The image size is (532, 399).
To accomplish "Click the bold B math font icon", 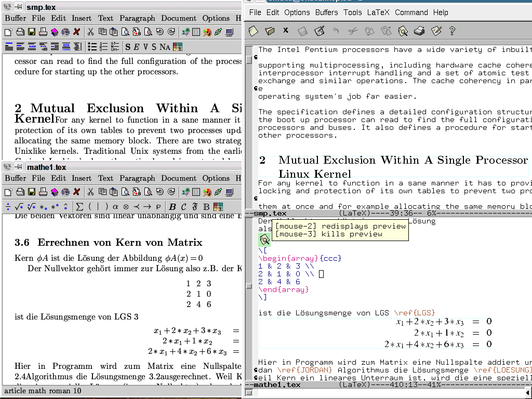I will tap(172, 207).
